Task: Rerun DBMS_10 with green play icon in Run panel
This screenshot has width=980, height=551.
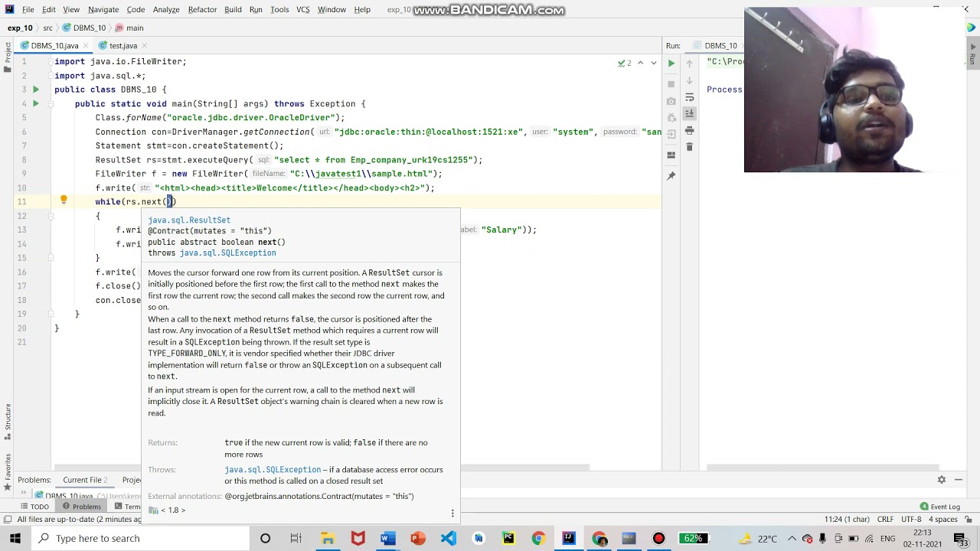Action: 671,64
